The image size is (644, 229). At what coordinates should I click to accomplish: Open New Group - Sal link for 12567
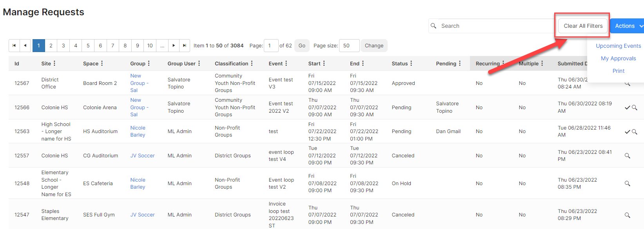[140, 83]
